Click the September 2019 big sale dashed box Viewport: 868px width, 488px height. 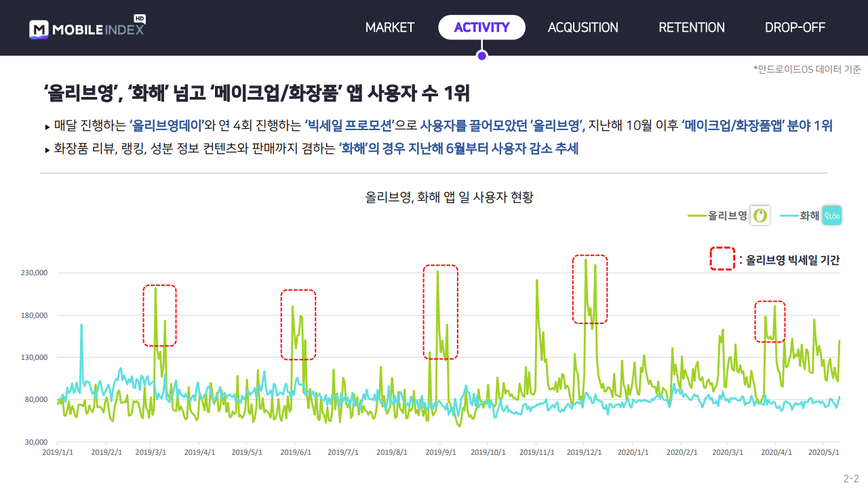click(x=441, y=312)
